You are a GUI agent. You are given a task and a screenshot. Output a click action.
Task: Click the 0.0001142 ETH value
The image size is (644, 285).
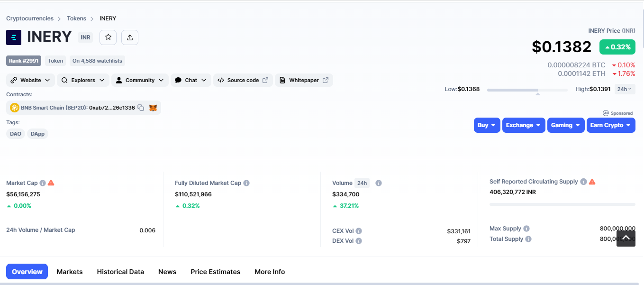click(581, 74)
